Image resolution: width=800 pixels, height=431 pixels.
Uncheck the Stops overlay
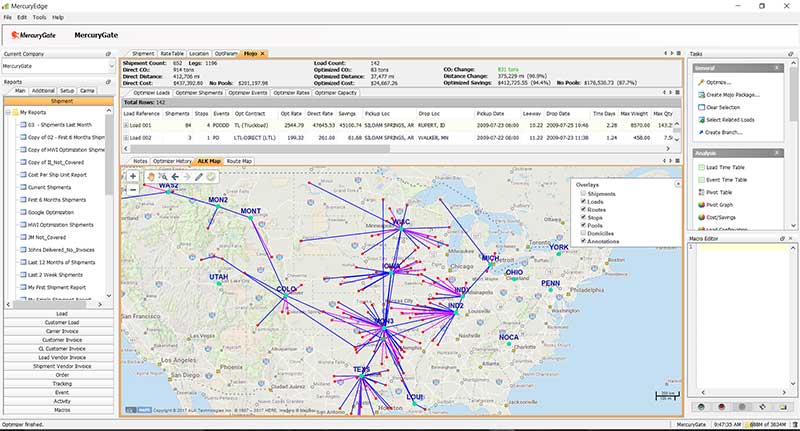pos(583,217)
